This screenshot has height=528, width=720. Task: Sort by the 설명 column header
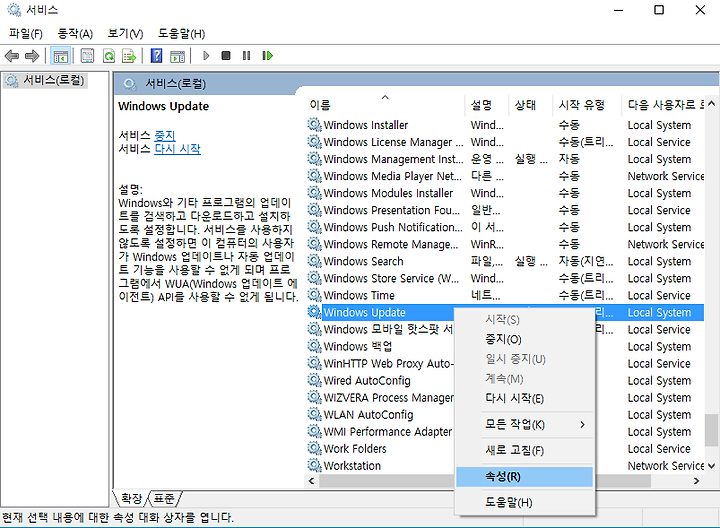tap(487, 105)
